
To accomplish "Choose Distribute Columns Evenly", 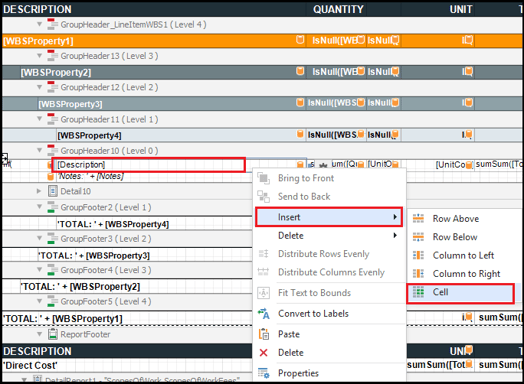I will pos(329,272).
